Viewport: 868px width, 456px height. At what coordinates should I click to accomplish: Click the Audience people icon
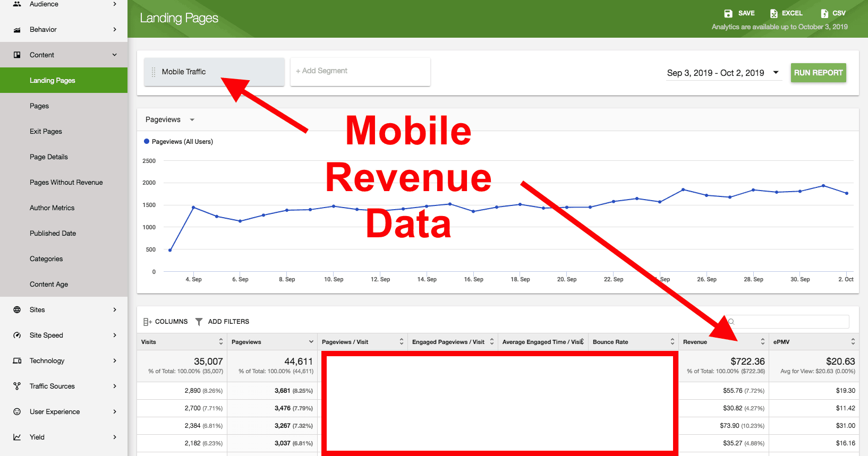pos(17,4)
